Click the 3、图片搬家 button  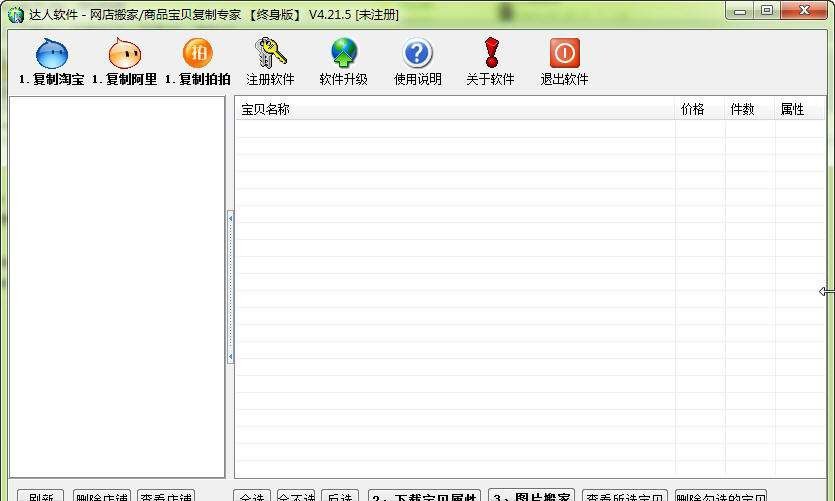531,495
